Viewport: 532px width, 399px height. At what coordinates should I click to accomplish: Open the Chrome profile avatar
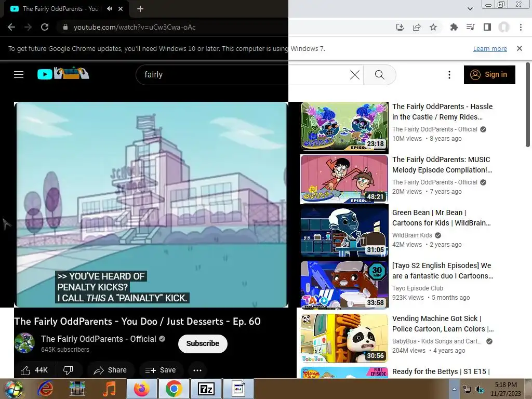coord(504,27)
